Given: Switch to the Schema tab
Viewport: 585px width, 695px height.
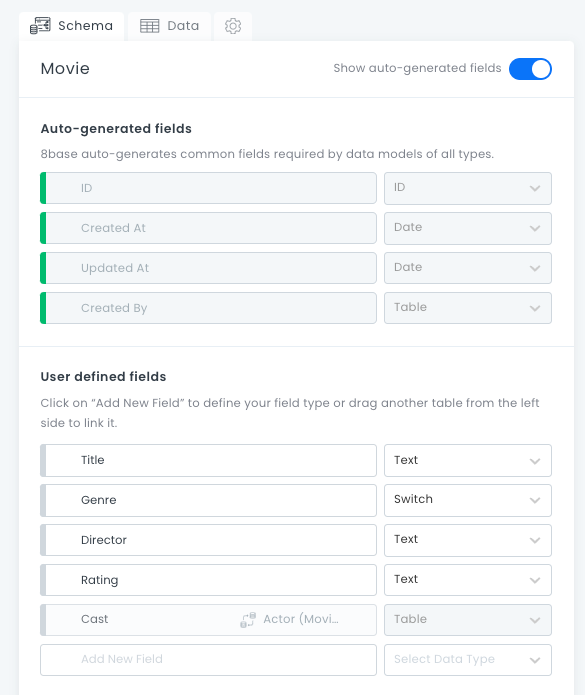Looking at the screenshot, I should [71, 26].
